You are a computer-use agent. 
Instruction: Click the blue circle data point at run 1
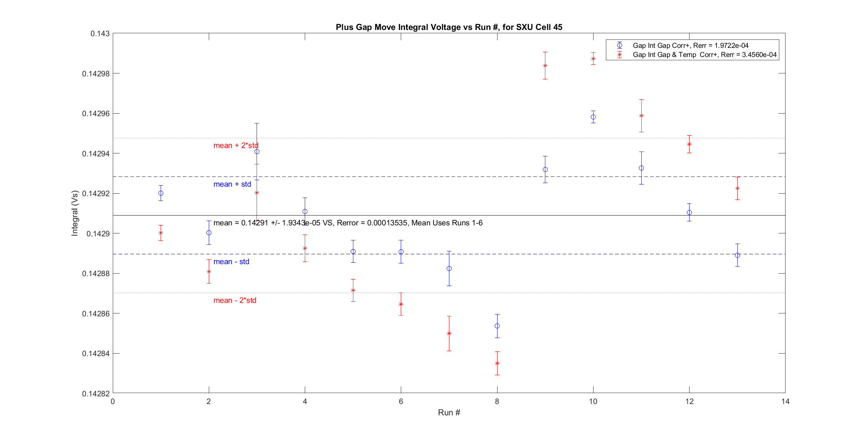[161, 193]
